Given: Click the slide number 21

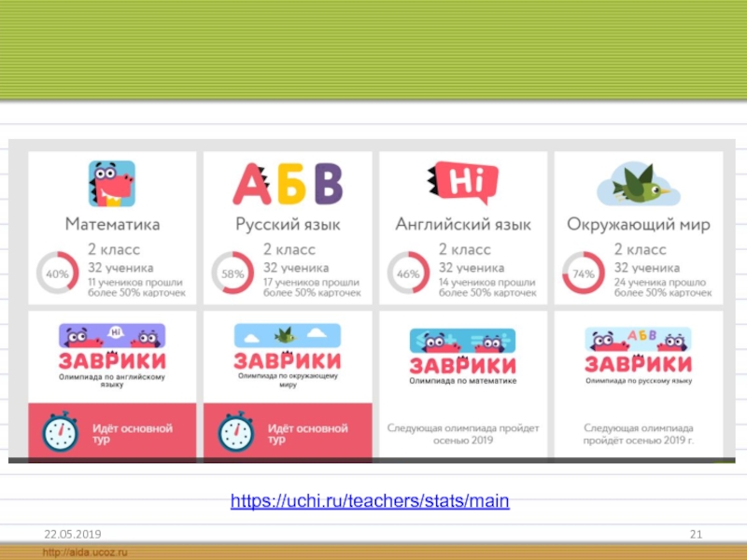Looking at the screenshot, I should tap(696, 534).
